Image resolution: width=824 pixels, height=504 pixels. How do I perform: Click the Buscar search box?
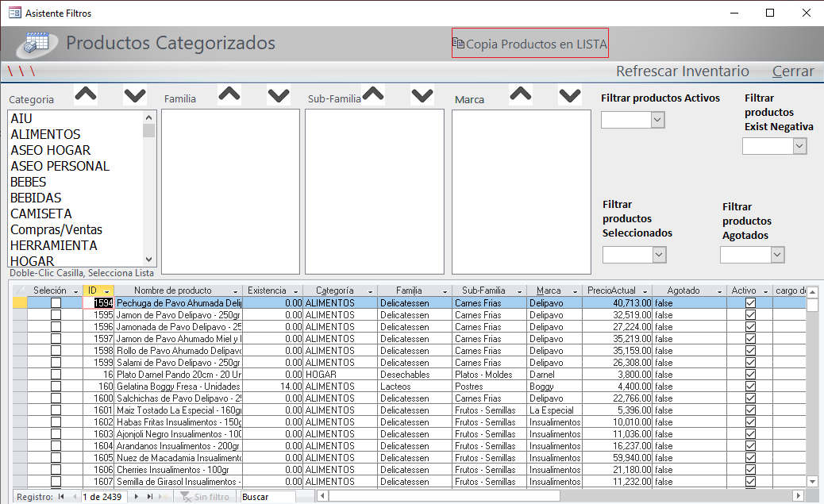[268, 497]
